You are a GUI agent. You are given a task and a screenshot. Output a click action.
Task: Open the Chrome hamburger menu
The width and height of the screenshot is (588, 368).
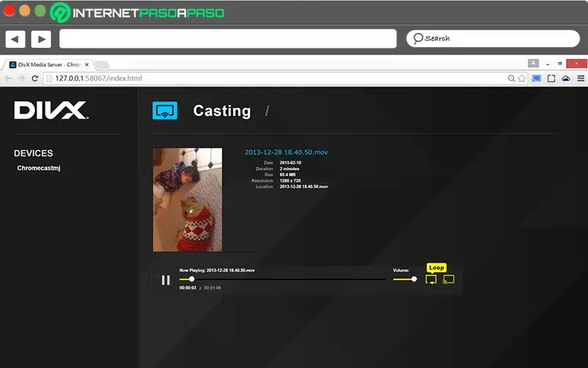pyautogui.click(x=581, y=78)
